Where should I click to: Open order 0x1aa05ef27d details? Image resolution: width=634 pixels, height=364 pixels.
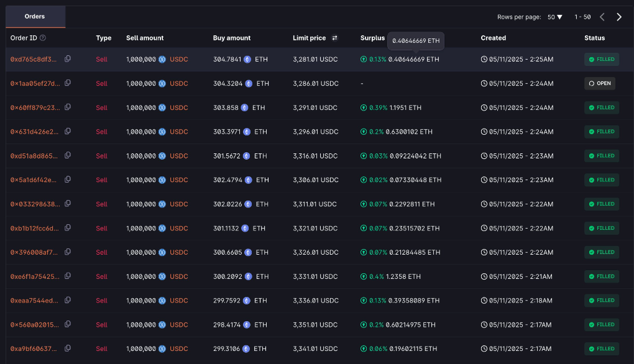[x=34, y=83]
